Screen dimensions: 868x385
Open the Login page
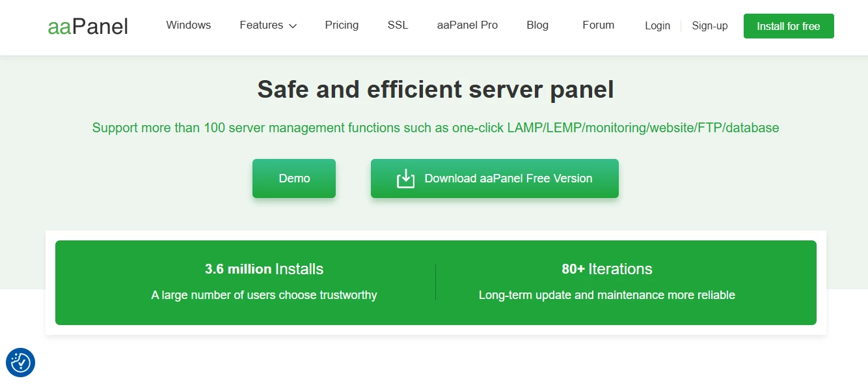click(657, 26)
